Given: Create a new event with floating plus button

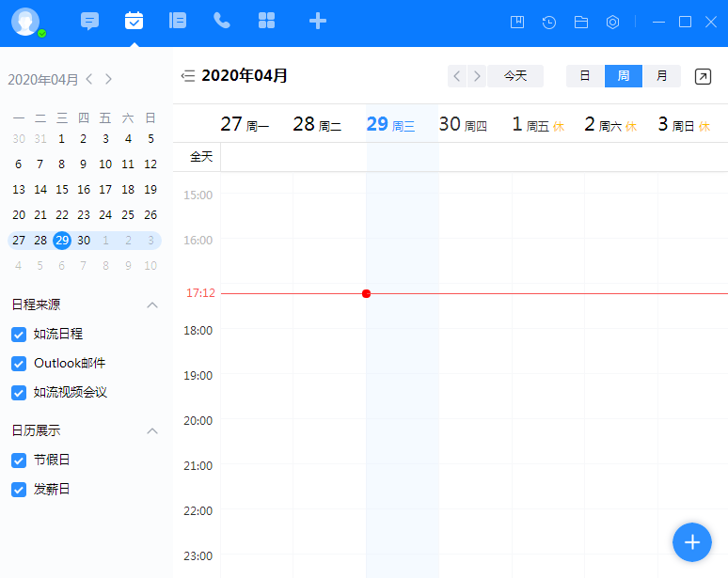Looking at the screenshot, I should coord(691,542).
